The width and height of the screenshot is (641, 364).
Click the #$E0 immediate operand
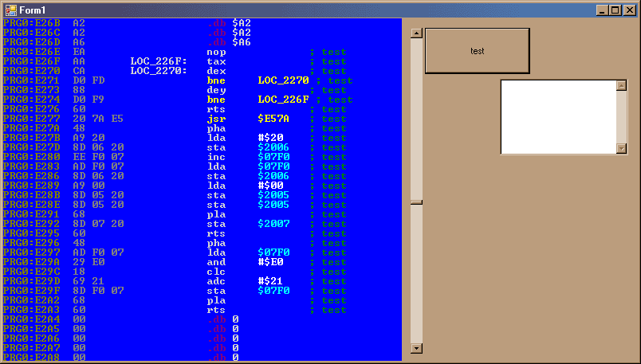coord(270,262)
